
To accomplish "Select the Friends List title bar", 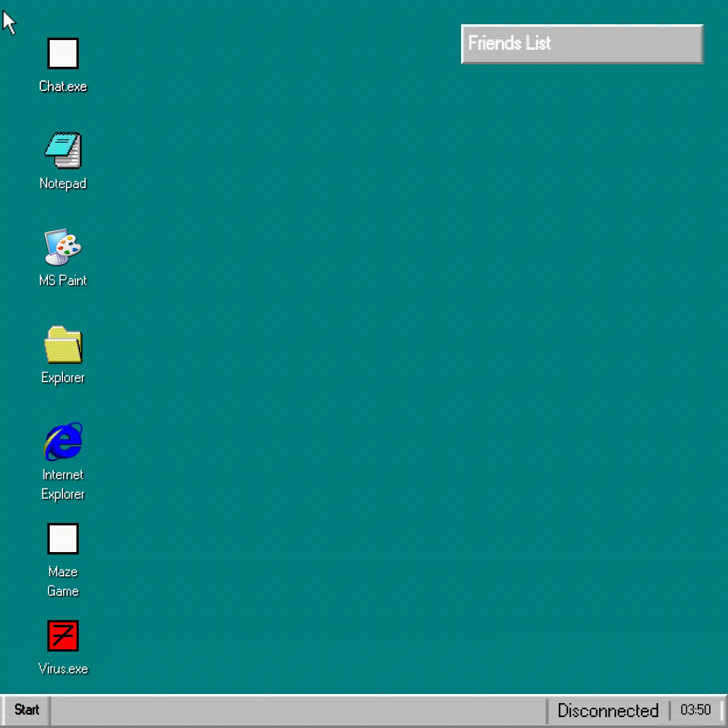I will [x=581, y=44].
